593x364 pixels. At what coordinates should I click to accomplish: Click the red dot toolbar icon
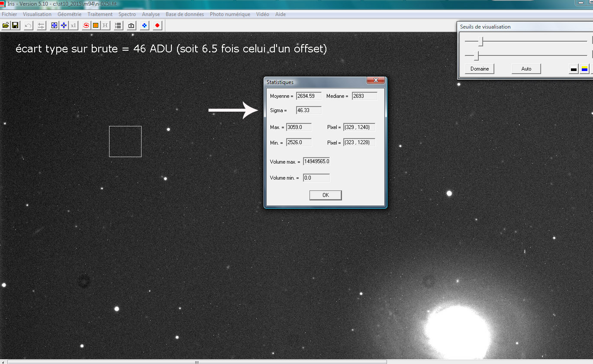coord(158,26)
